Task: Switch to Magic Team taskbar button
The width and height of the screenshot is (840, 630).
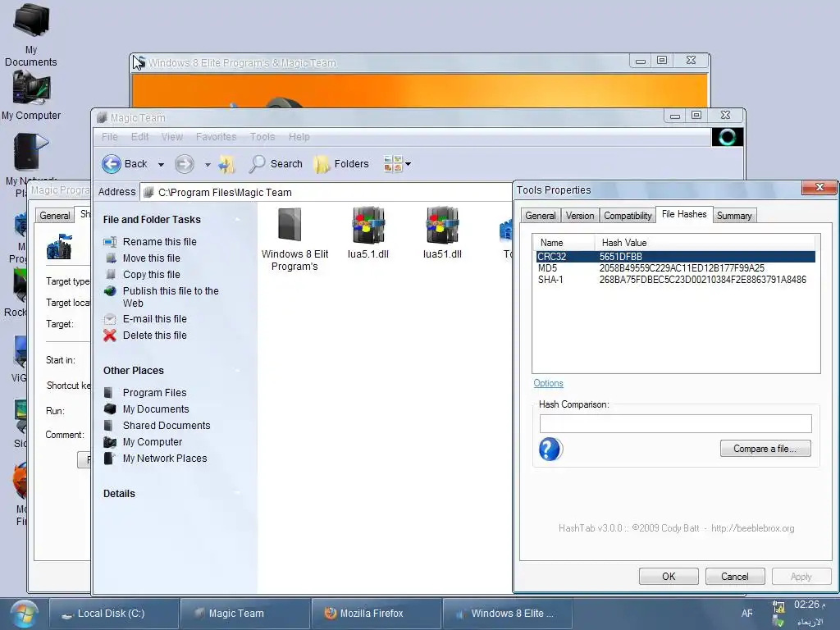Action: pyautogui.click(x=244, y=614)
